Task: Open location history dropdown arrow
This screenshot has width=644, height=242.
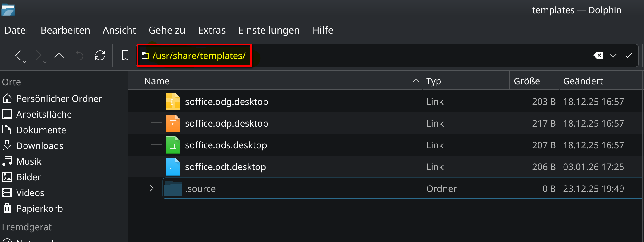Action: point(613,56)
